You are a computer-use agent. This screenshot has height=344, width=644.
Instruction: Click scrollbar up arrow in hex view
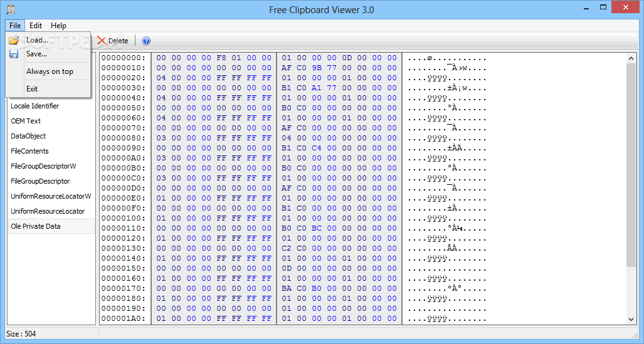point(631,59)
